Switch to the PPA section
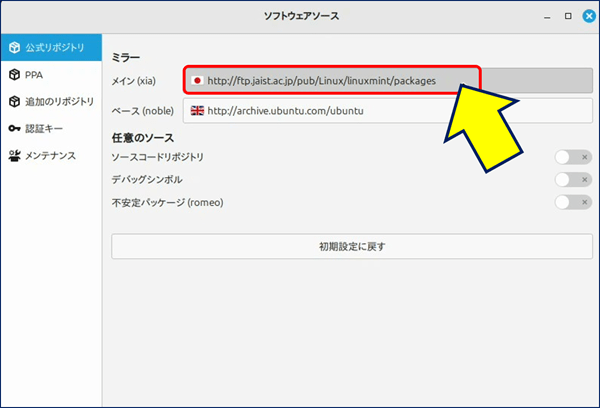The image size is (600, 408). [x=51, y=75]
